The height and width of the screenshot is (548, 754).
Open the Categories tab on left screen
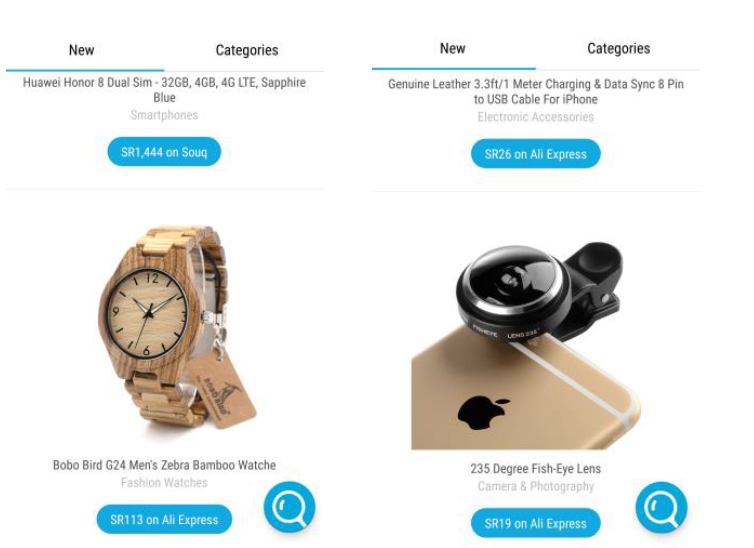(x=247, y=50)
